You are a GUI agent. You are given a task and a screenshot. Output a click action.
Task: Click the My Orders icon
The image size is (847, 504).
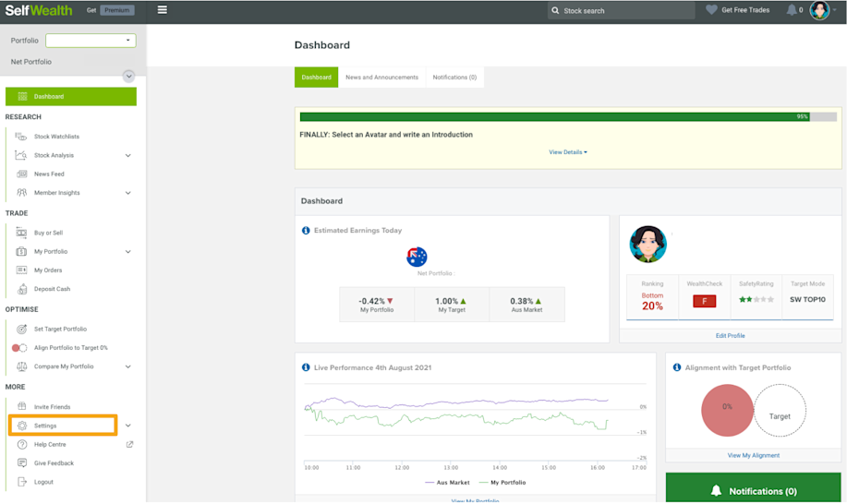click(x=21, y=270)
